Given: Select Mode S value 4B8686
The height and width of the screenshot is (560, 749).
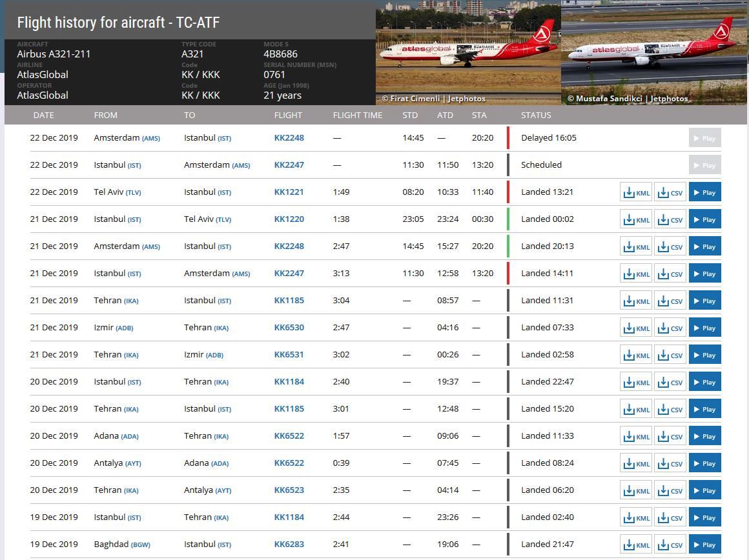Looking at the screenshot, I should (280, 54).
